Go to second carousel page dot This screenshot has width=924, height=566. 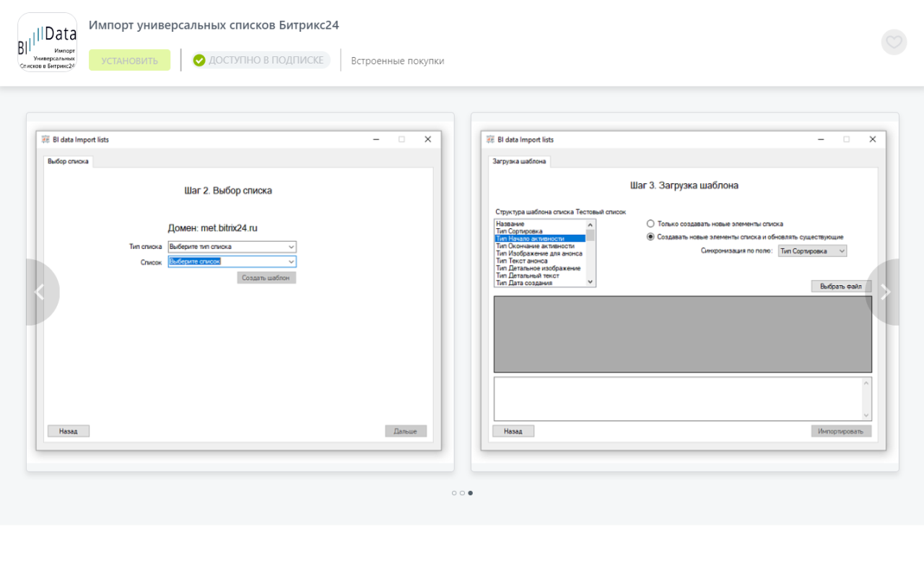pos(462,493)
